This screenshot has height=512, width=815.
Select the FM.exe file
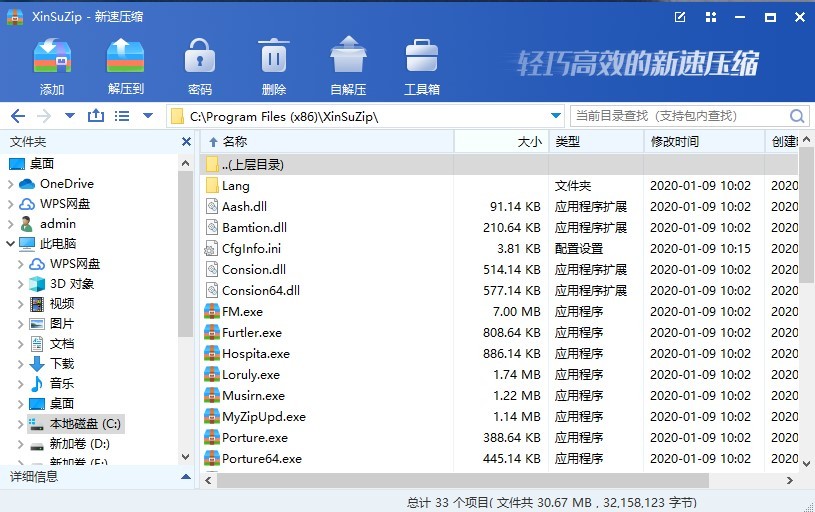[499, 312]
